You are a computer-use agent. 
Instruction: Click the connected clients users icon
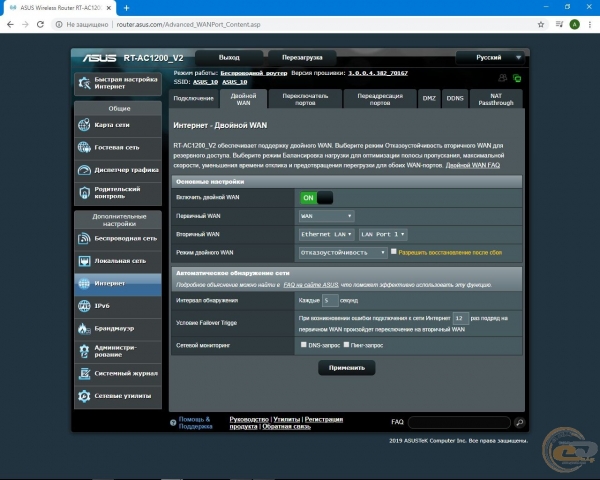pyautogui.click(x=502, y=78)
